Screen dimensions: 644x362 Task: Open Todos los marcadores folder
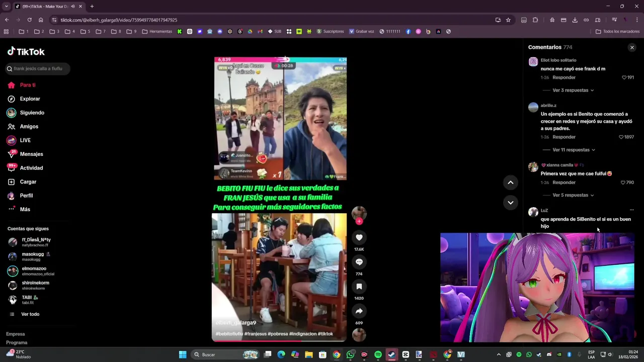point(617,31)
